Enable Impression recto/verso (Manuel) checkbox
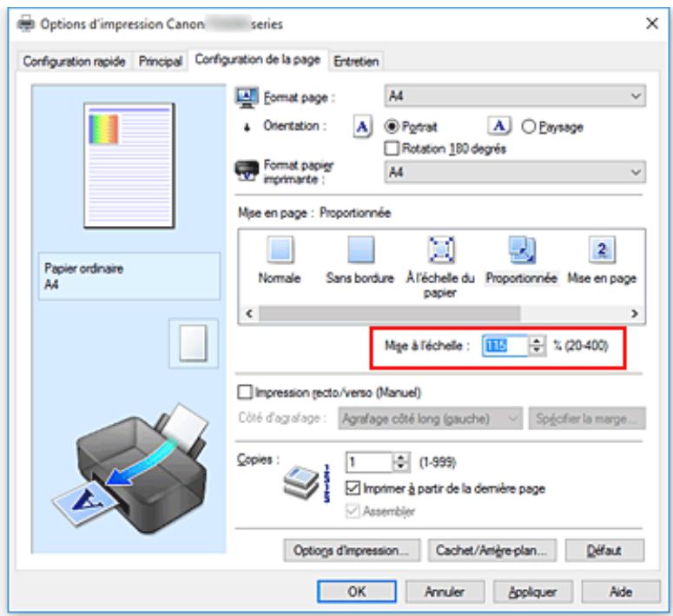The height and width of the screenshot is (616, 673). [x=245, y=392]
